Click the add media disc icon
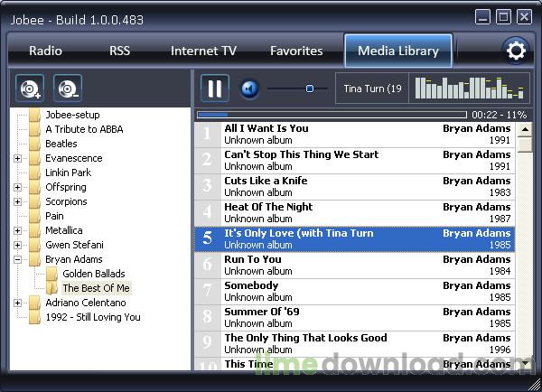 (30, 89)
